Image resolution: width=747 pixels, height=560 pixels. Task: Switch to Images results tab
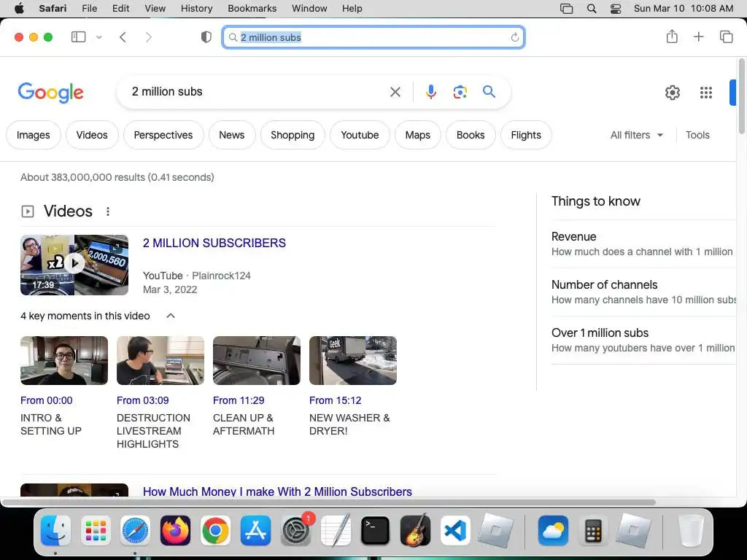tap(34, 135)
